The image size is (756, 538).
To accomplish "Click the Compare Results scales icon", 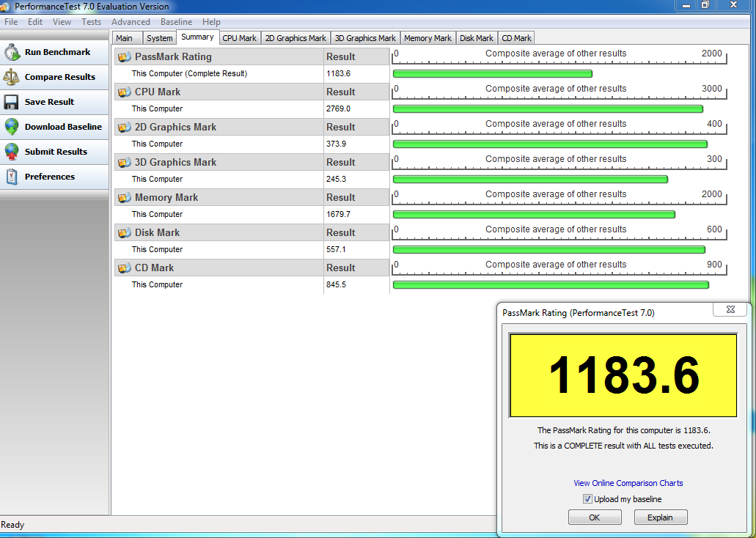I will click(x=12, y=77).
